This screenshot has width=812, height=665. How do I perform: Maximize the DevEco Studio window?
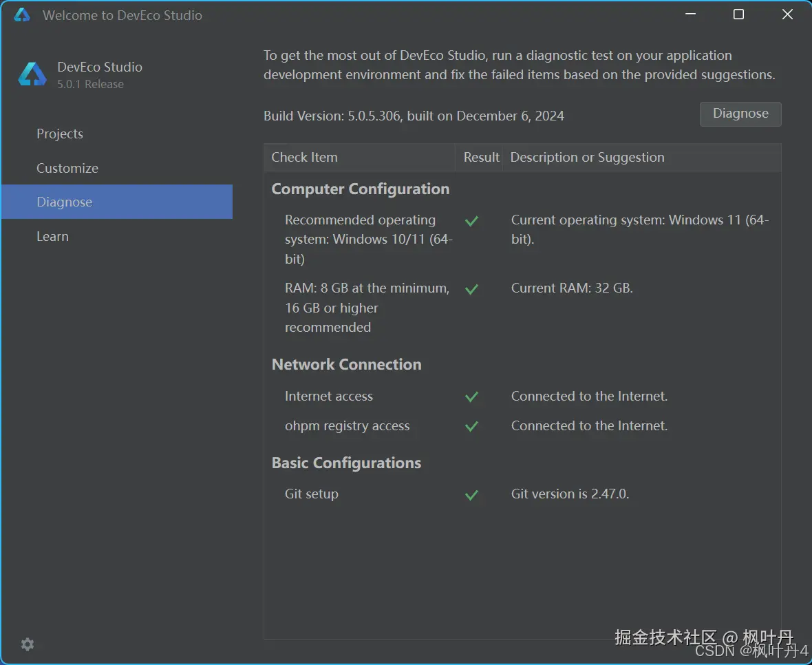(738, 14)
